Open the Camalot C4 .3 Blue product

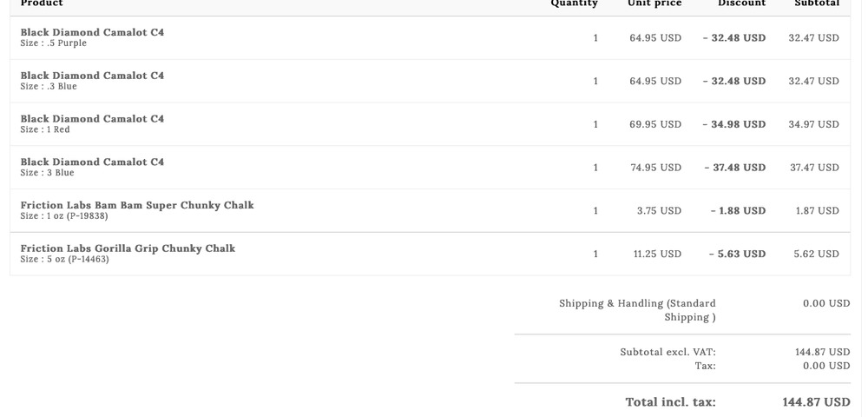coord(92,76)
